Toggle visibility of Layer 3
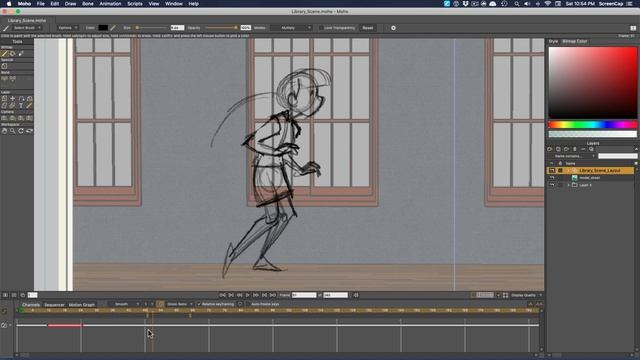This screenshot has width=640, height=360. pyautogui.click(x=552, y=185)
